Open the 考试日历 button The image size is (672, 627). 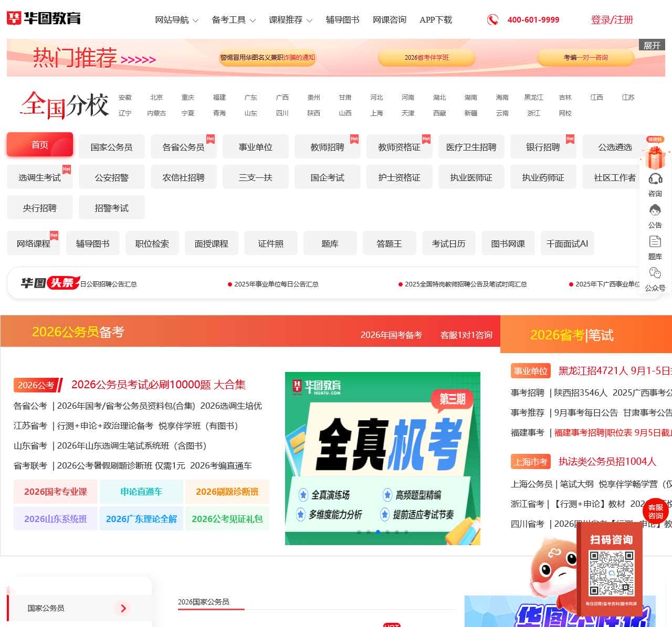[448, 243]
